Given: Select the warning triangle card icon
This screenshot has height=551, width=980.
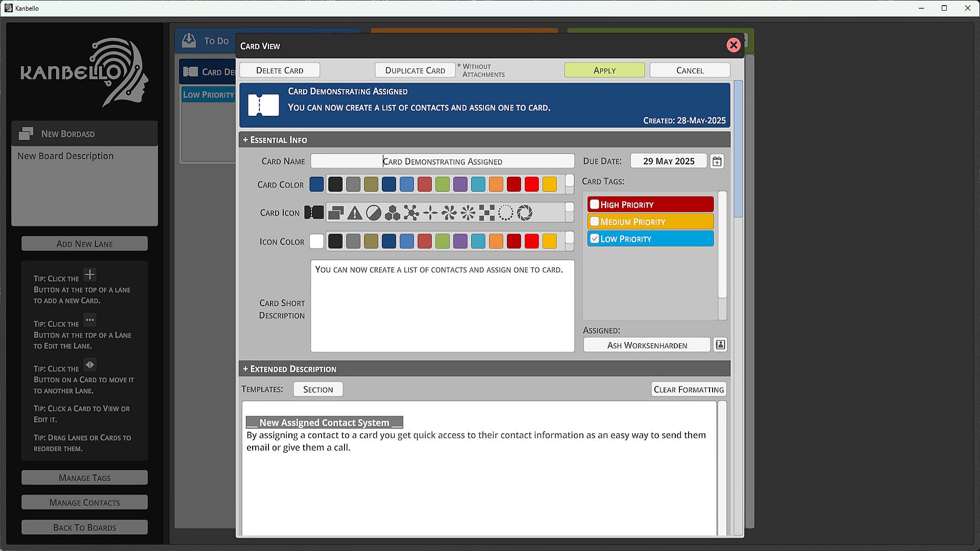Looking at the screenshot, I should [354, 213].
